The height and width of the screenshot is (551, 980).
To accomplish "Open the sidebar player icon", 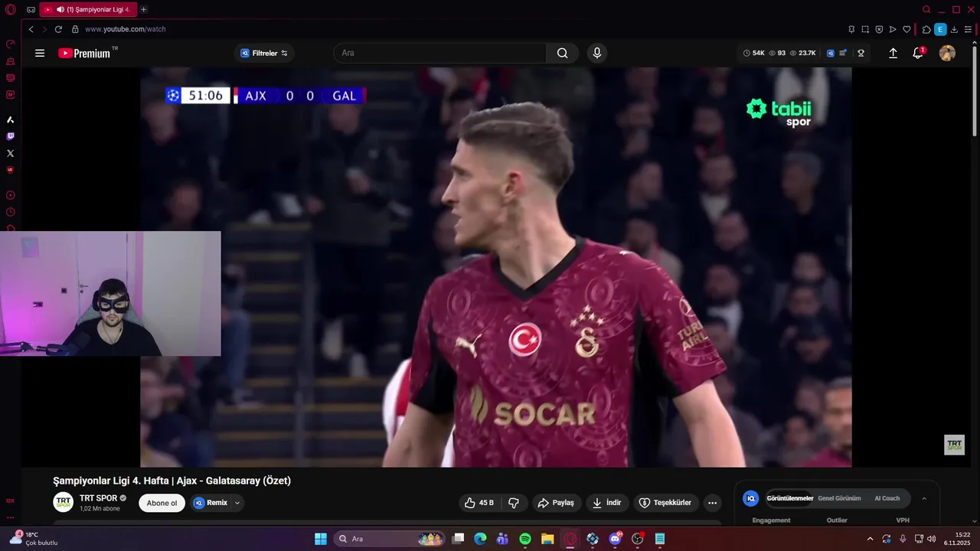I will pyautogui.click(x=11, y=195).
